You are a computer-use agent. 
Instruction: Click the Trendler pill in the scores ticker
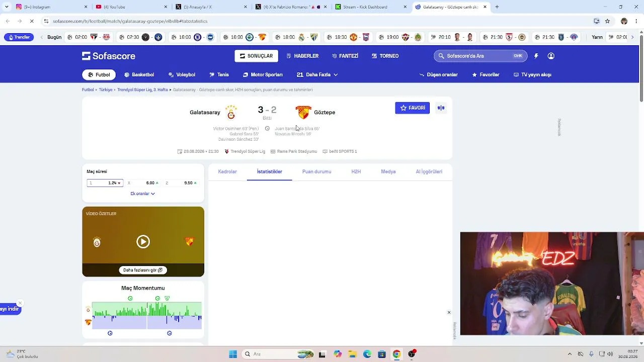19,37
